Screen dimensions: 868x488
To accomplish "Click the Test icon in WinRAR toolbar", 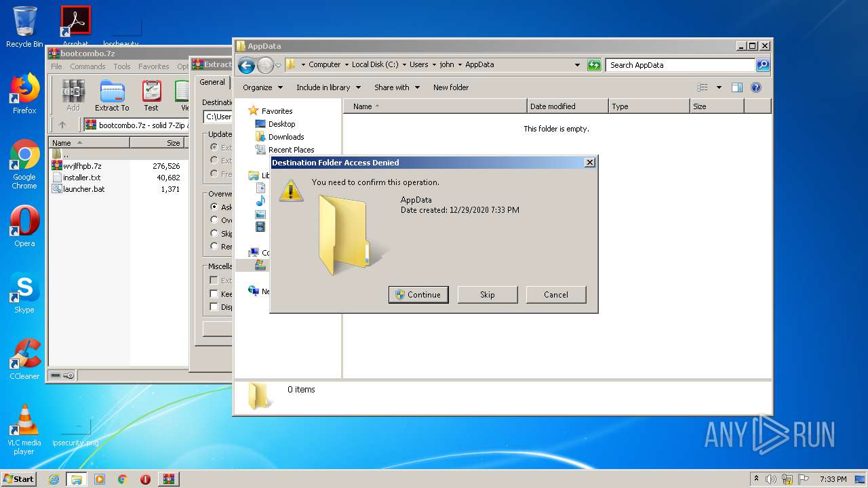I will coord(151,96).
